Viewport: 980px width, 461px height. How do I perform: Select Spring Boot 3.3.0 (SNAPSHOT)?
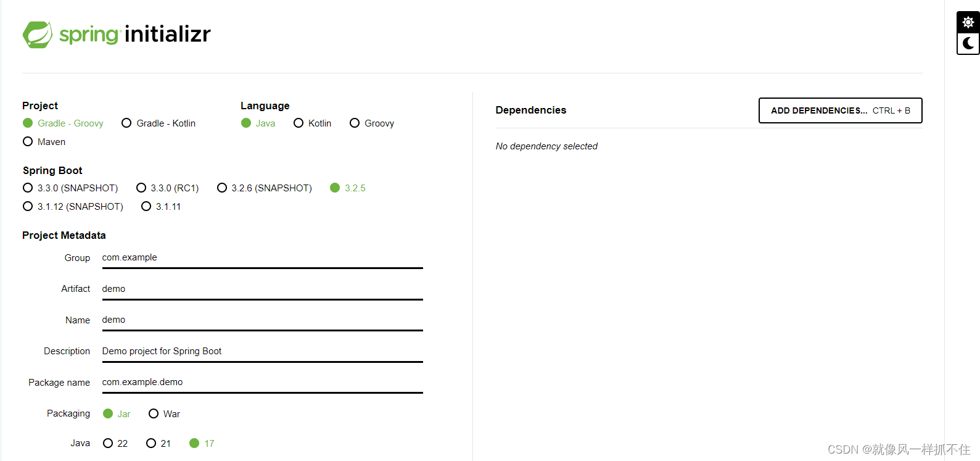pos(70,188)
